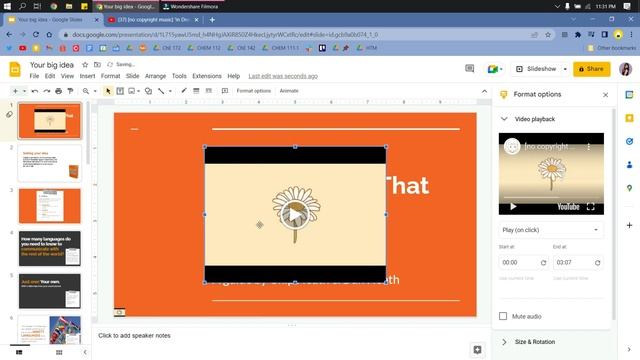Open the File menu

(x=34, y=76)
